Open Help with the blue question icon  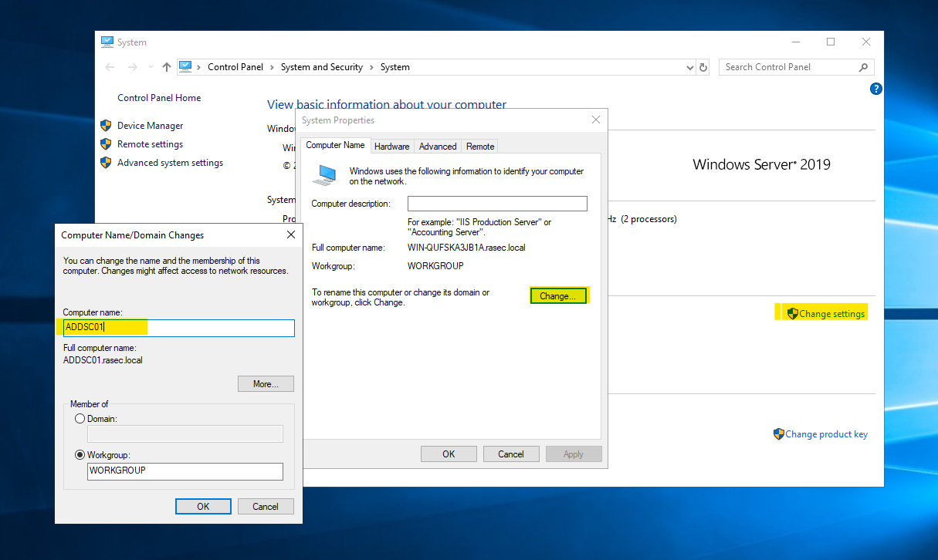click(875, 89)
